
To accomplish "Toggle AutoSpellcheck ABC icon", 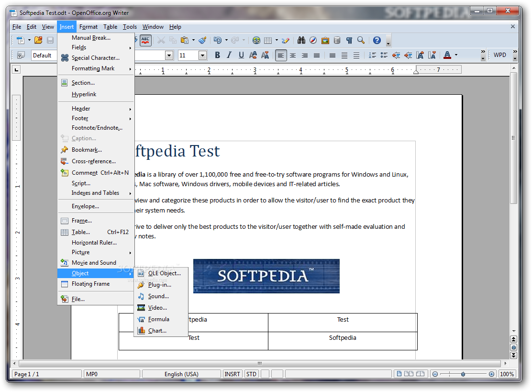I will coord(145,40).
